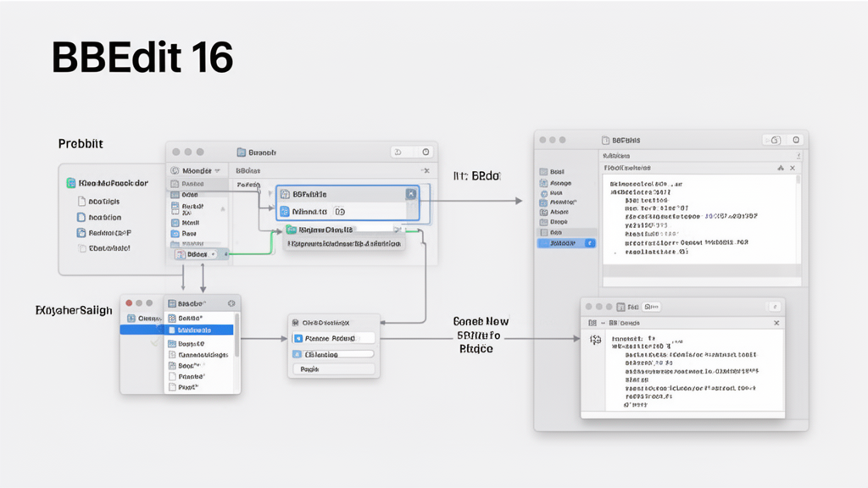Viewport: 868px width, 488px height.
Task: Click the "BBoitas" column header
Action: coord(248,170)
